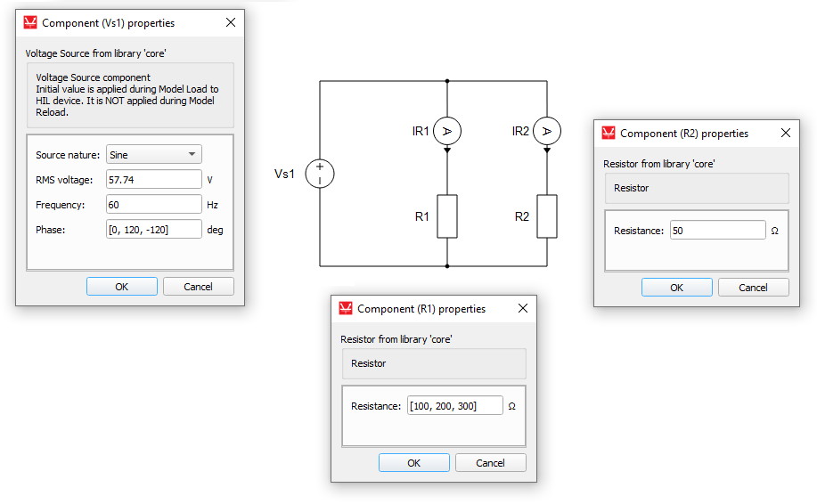Cancel the Vs1 properties dialog
Screen dimensions: 817x504
pos(198,287)
